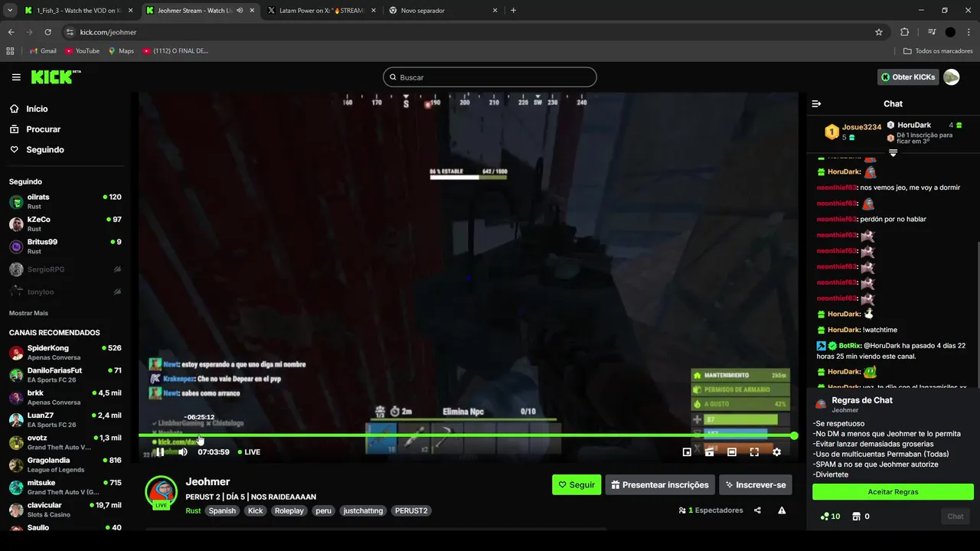The width and height of the screenshot is (980, 551).
Task: Follow Jeohmer with the Seguir button
Action: (577, 484)
